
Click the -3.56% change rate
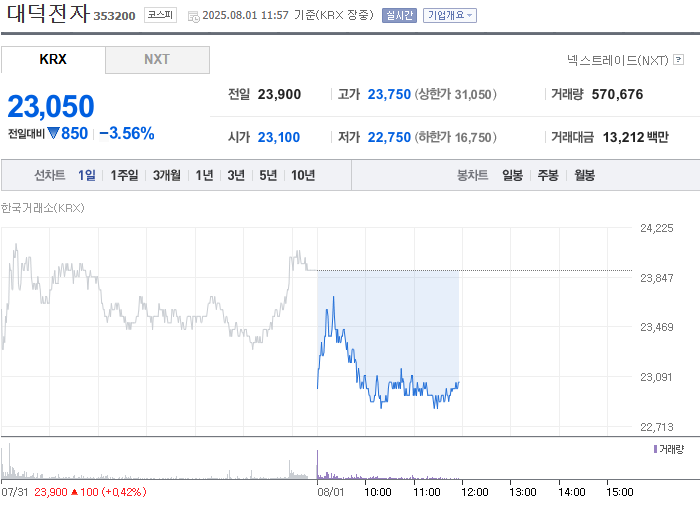click(127, 133)
